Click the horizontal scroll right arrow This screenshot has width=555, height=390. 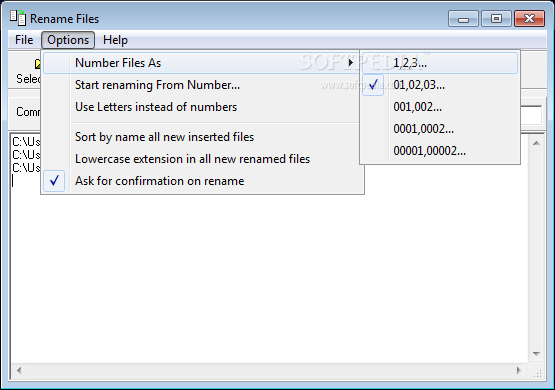point(519,371)
